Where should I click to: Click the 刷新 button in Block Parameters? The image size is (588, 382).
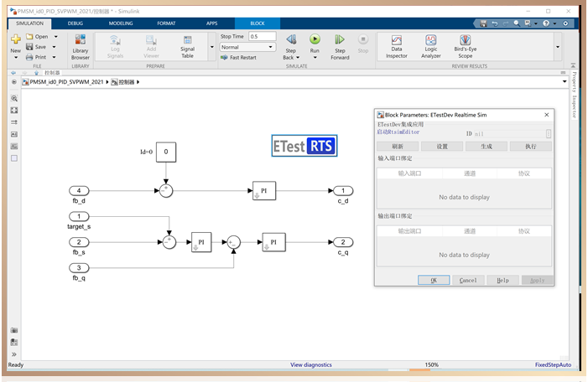pyautogui.click(x=398, y=147)
